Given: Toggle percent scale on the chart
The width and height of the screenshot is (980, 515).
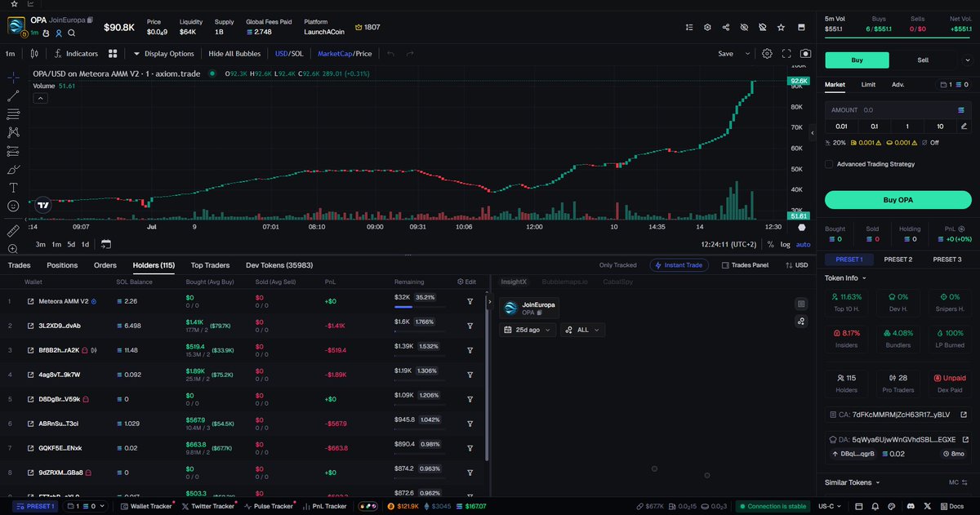Looking at the screenshot, I should pyautogui.click(x=769, y=244).
